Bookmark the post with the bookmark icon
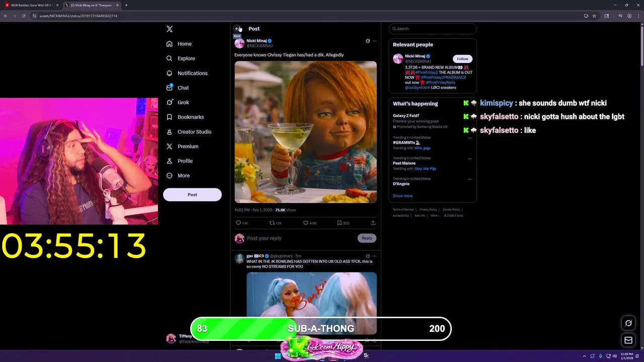This screenshot has height=362, width=644. 340,223
